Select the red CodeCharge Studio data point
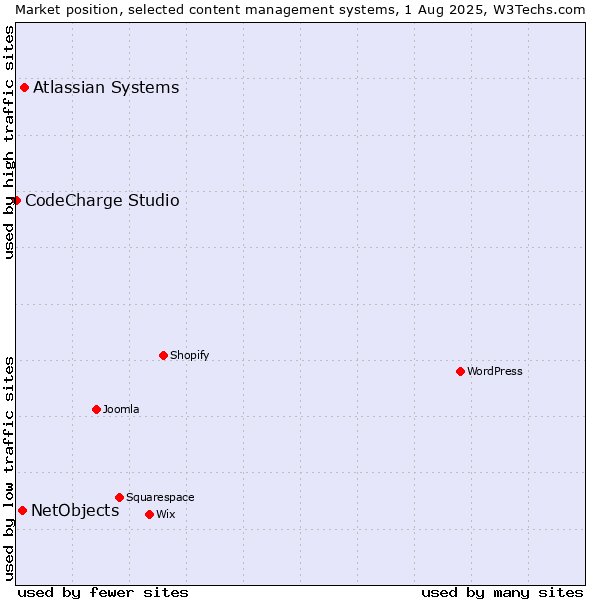Viewport: 600px width, 600px height. coord(16,201)
